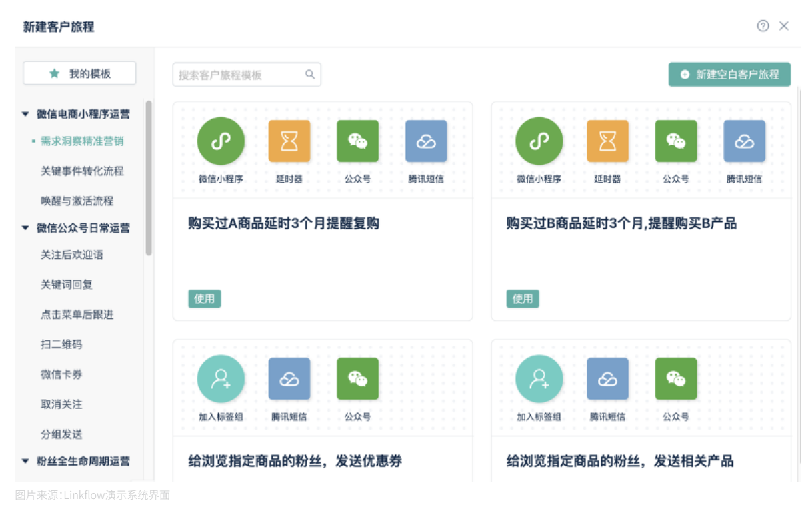Click 公众号 icon in 发送优惠券 card
Screen dimensions: 812x513
coord(358,379)
